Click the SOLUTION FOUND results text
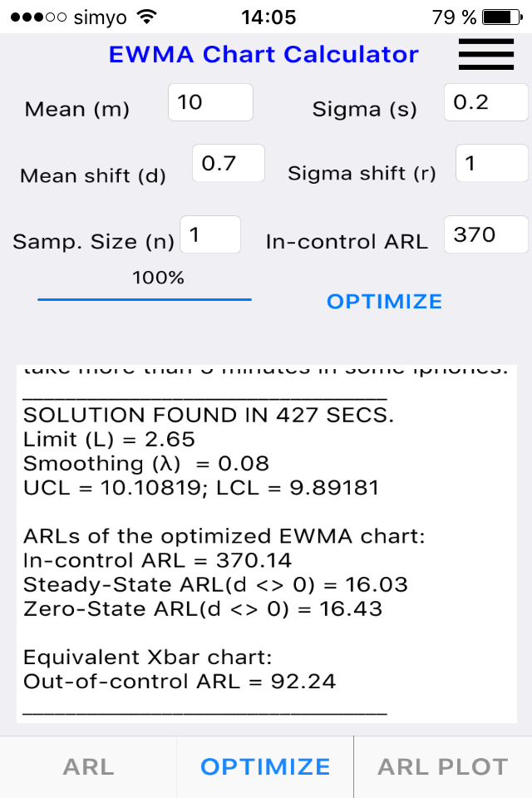This screenshot has width=532, height=798. pos(207,416)
